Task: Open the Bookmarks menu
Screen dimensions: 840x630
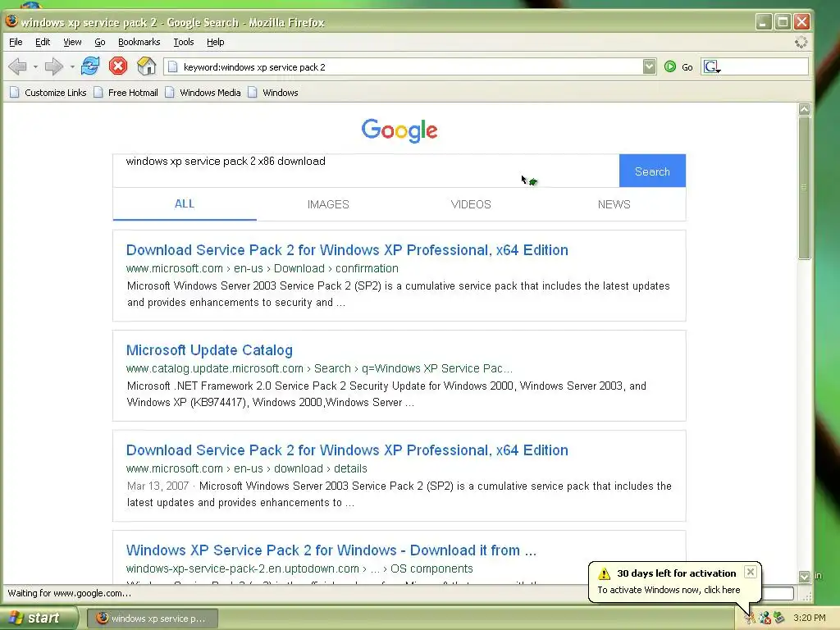Action: [x=139, y=42]
